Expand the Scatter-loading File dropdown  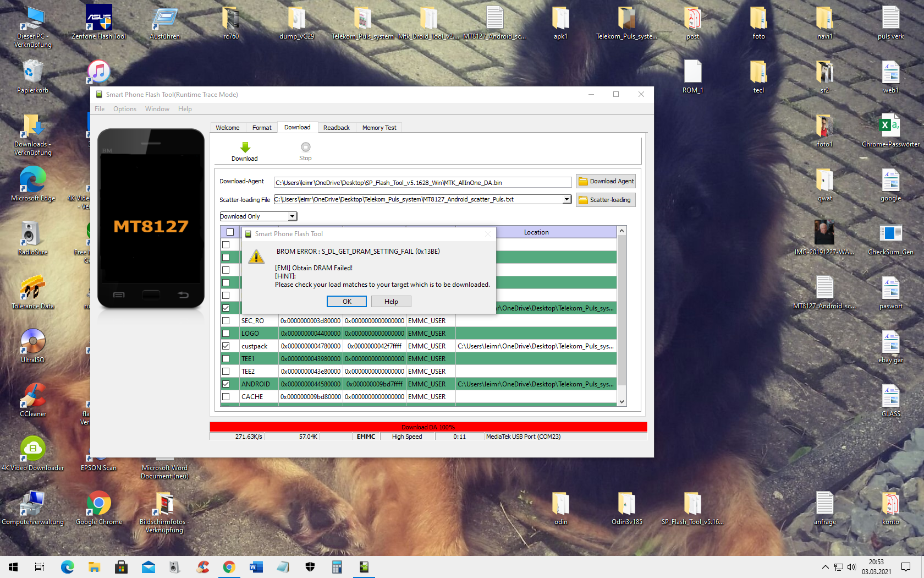coord(567,199)
